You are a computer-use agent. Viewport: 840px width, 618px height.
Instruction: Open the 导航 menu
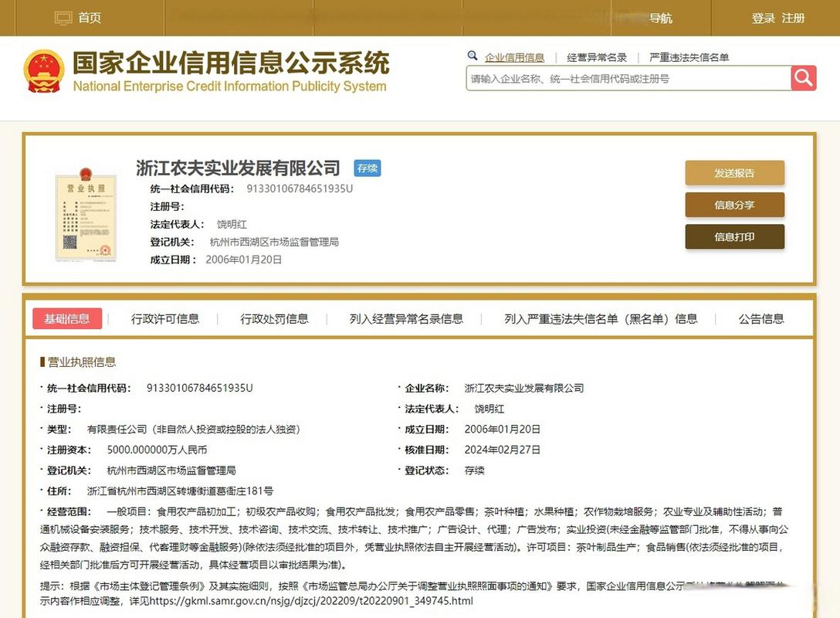click(x=661, y=17)
